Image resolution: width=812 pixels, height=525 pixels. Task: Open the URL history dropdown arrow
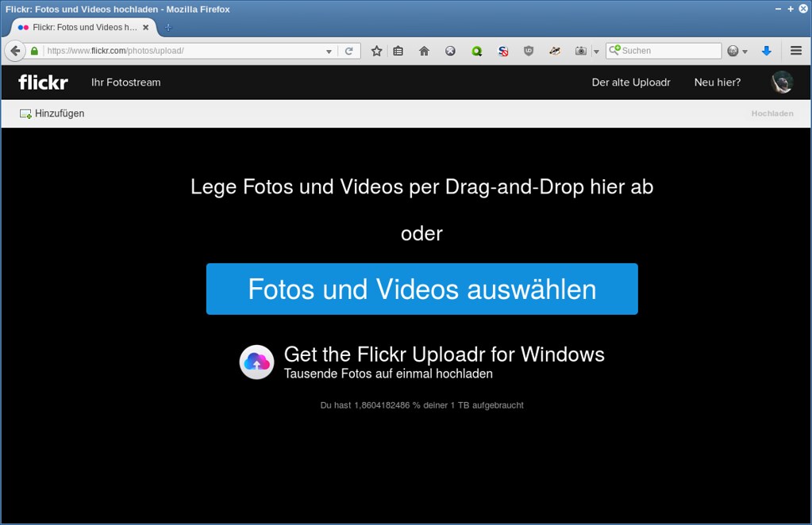[329, 52]
